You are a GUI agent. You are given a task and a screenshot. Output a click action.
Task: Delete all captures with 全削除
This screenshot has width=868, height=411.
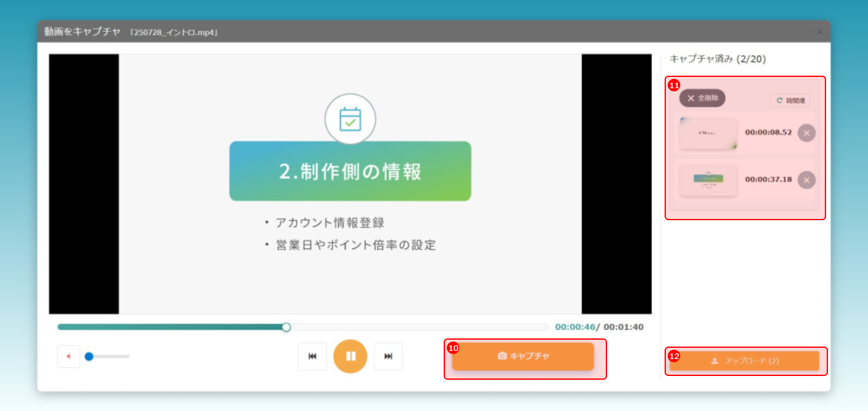pos(702,98)
